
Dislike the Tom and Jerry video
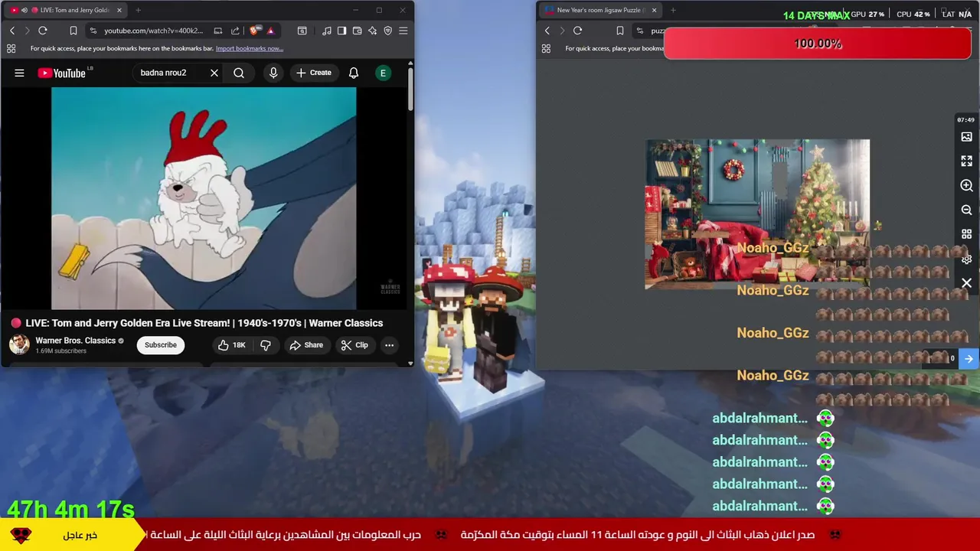(266, 345)
